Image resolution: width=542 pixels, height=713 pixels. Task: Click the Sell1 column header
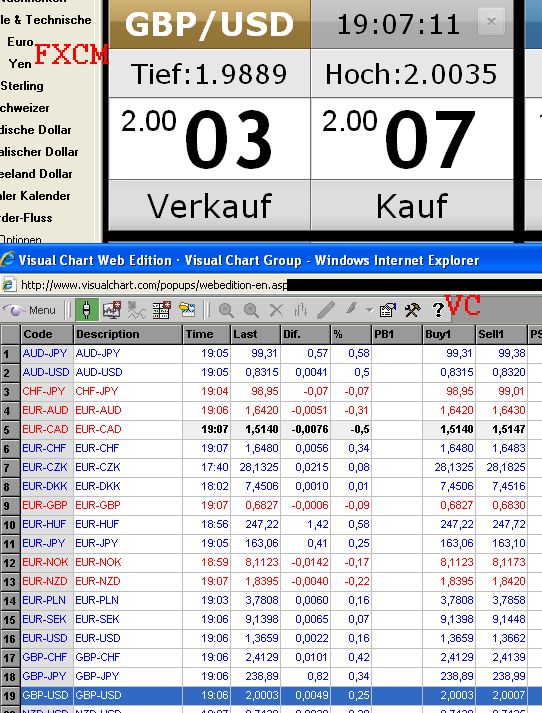[x=502, y=334]
